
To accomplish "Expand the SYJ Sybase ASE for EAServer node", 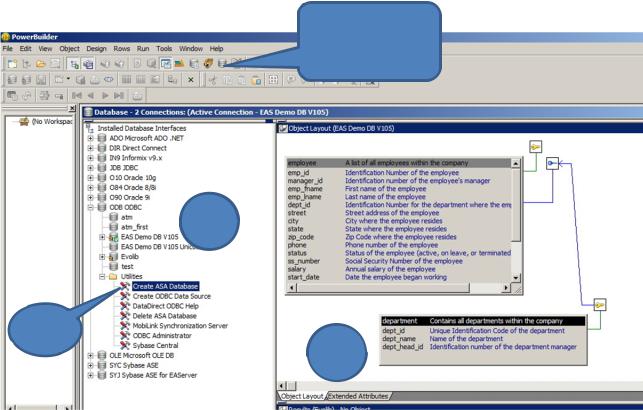I will [x=91, y=375].
